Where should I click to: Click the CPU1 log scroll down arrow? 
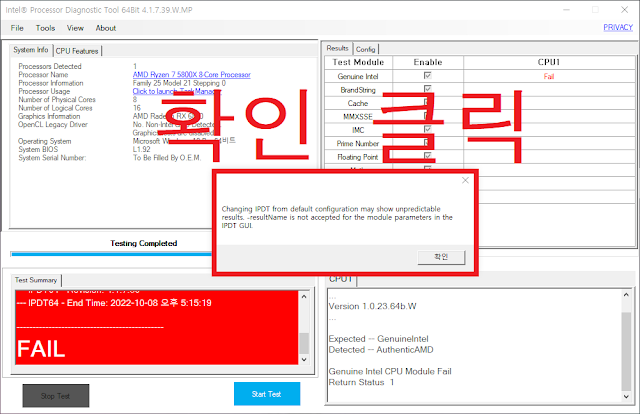click(626, 396)
